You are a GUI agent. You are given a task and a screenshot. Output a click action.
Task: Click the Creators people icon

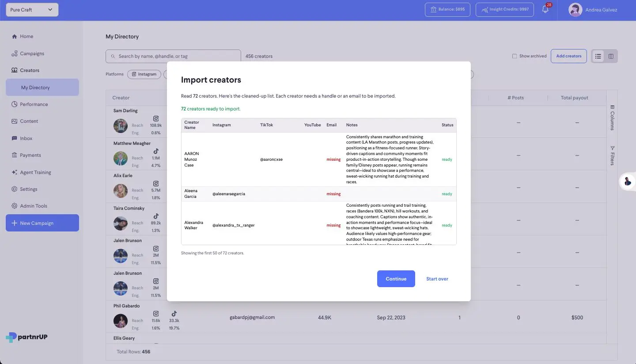(15, 70)
